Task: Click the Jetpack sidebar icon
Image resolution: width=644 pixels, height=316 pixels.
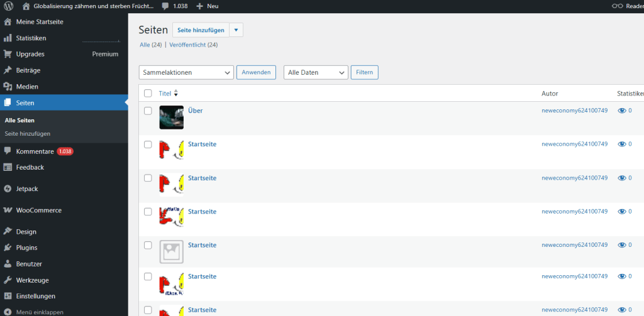Action: tap(8, 188)
